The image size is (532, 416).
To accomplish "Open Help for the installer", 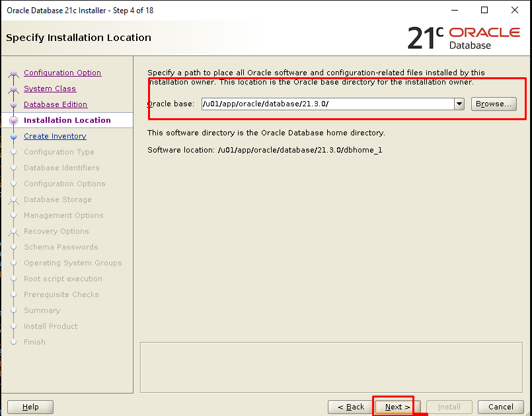I will [30, 407].
